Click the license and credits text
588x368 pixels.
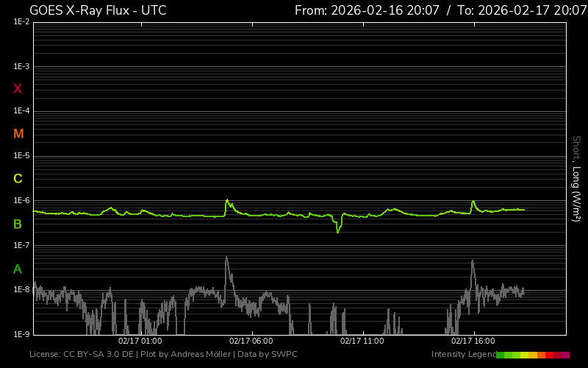[163, 355]
